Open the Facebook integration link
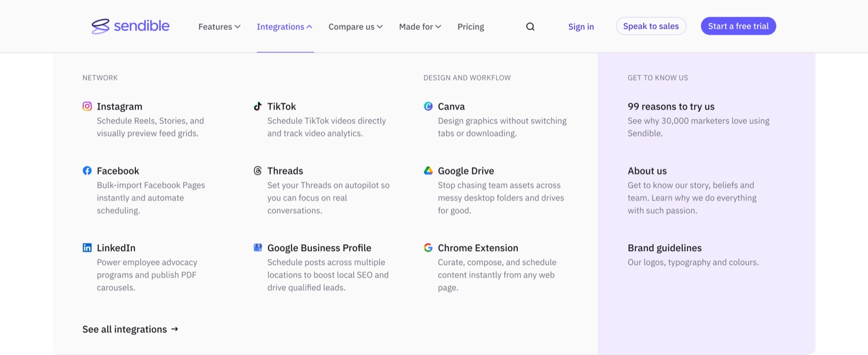This screenshot has height=355, width=868. (118, 170)
